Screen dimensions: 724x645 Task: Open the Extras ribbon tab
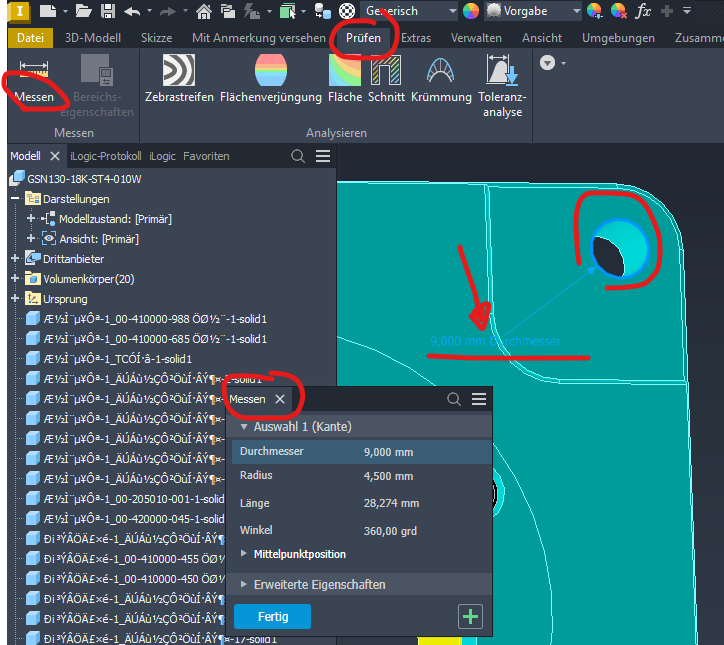[416, 38]
